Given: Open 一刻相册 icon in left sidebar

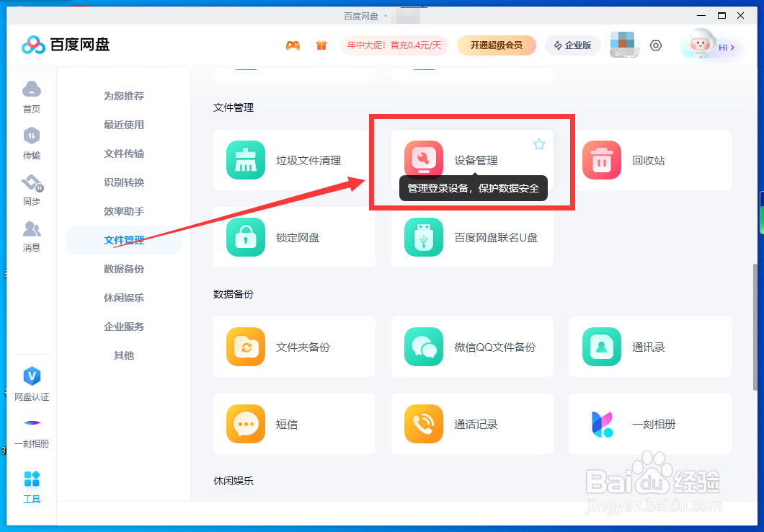Looking at the screenshot, I should pos(32,423).
